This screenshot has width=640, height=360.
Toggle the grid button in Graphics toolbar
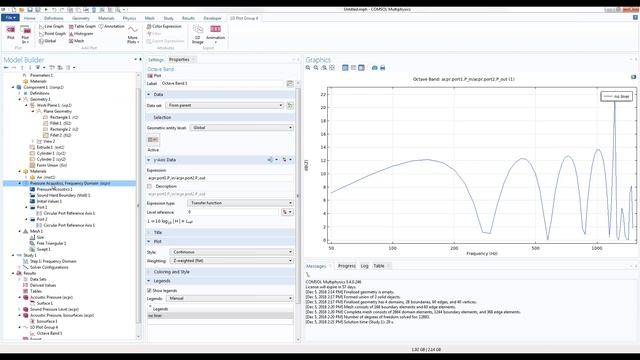pos(361,68)
